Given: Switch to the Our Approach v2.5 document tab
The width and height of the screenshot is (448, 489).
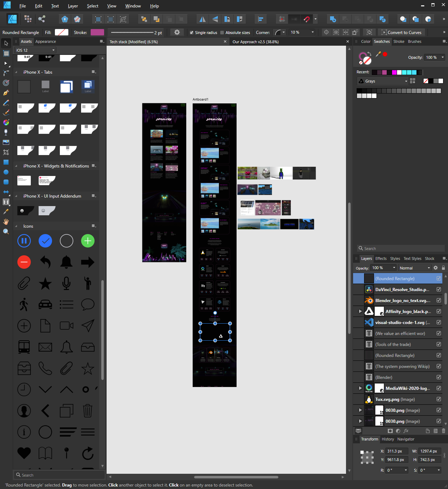Looking at the screenshot, I should [255, 42].
